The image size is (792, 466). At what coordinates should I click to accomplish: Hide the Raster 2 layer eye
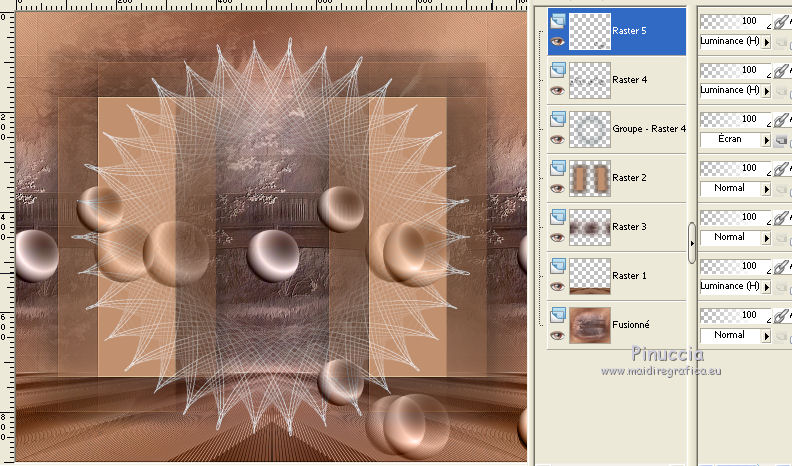click(558, 188)
